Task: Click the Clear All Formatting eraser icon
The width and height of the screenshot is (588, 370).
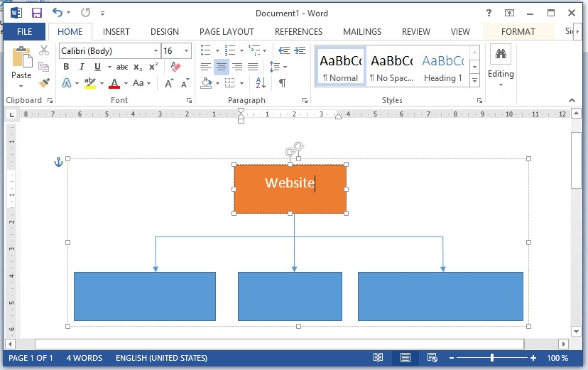Action: click(177, 67)
